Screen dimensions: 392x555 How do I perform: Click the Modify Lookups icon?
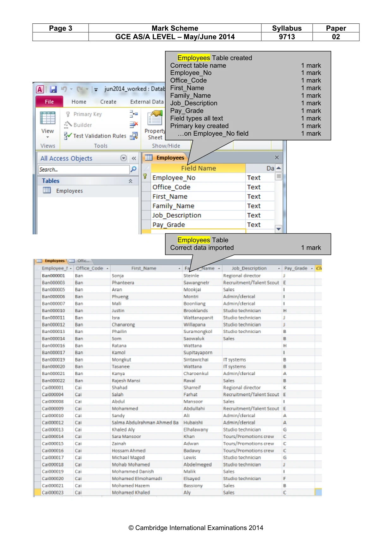click(134, 136)
